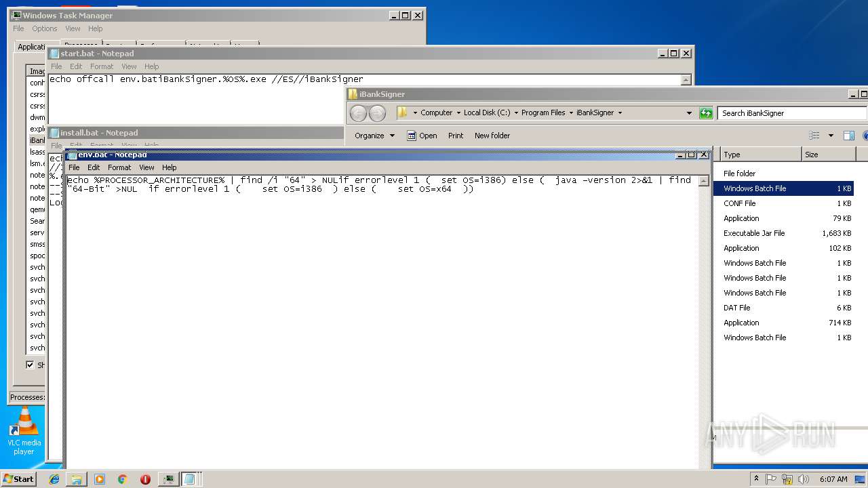Expand dropdown arrow after Local Disk (C:)
The height and width of the screenshot is (488, 868).
point(516,113)
